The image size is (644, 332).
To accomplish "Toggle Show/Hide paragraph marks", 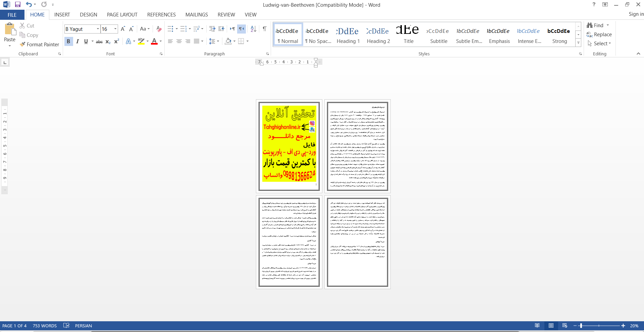I will pyautogui.click(x=265, y=29).
